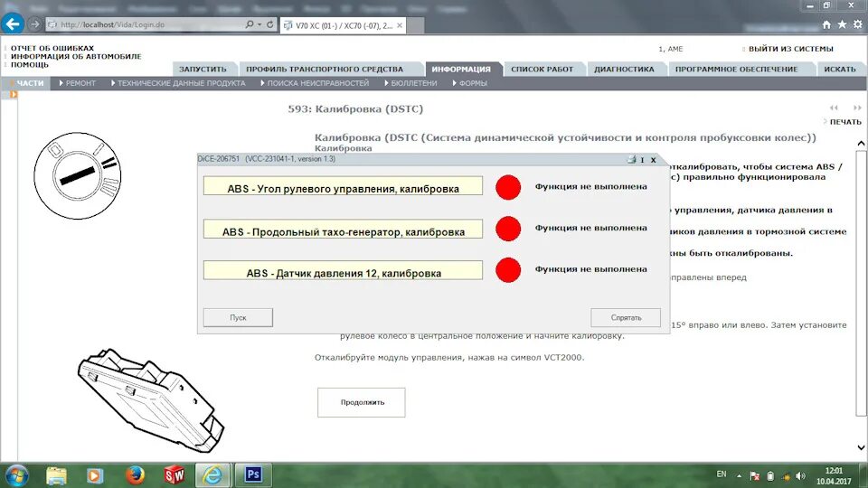Open Photoshop from taskbar

coord(253,474)
